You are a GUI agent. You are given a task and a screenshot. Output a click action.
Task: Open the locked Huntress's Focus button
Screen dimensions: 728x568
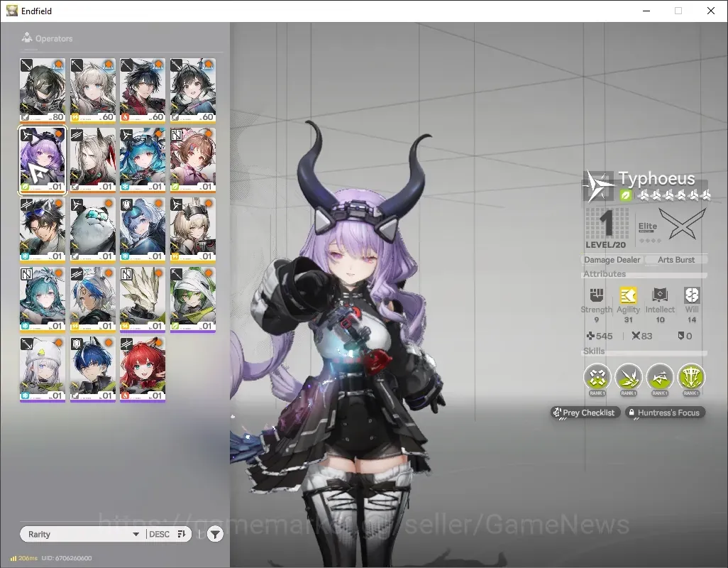[665, 413]
